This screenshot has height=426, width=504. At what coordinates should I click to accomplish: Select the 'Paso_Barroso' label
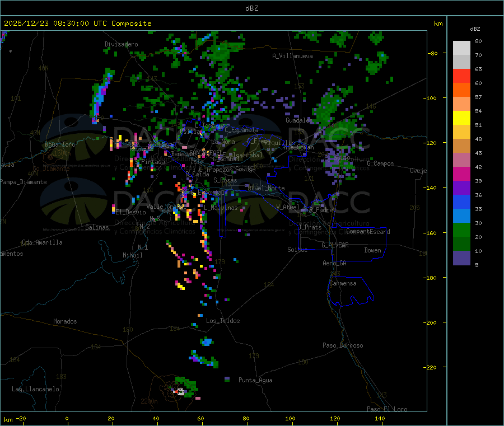pyautogui.click(x=343, y=345)
